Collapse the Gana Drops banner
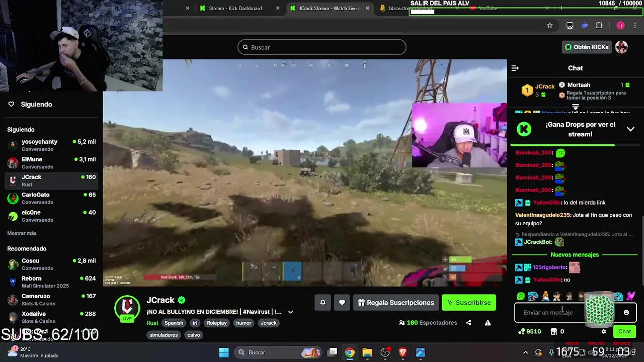Viewport: 644px width, 362px height. [630, 129]
